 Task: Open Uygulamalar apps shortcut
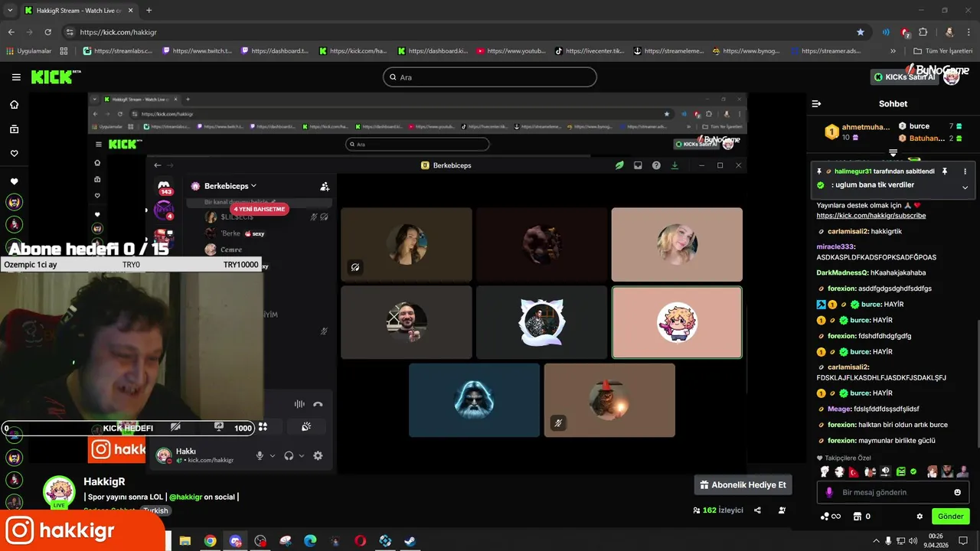29,51
